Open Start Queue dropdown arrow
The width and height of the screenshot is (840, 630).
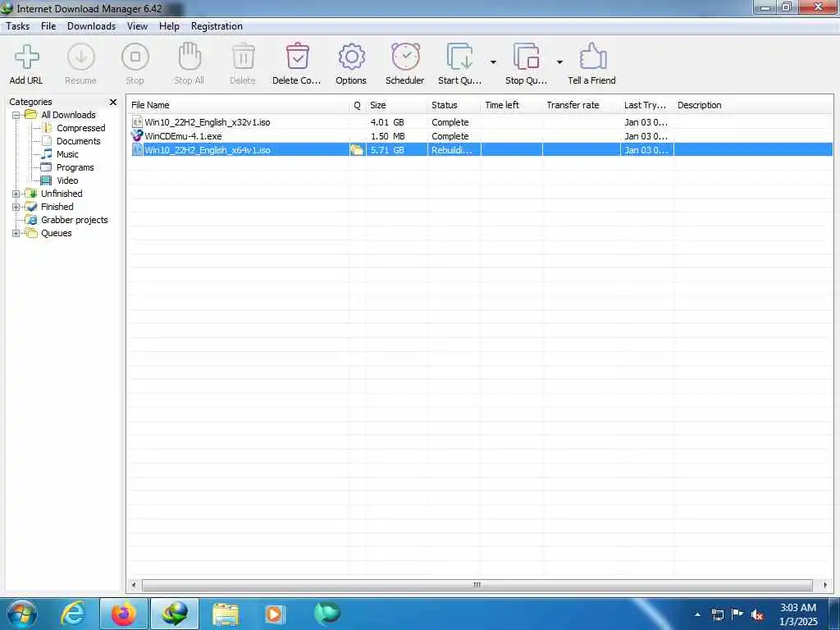click(493, 62)
